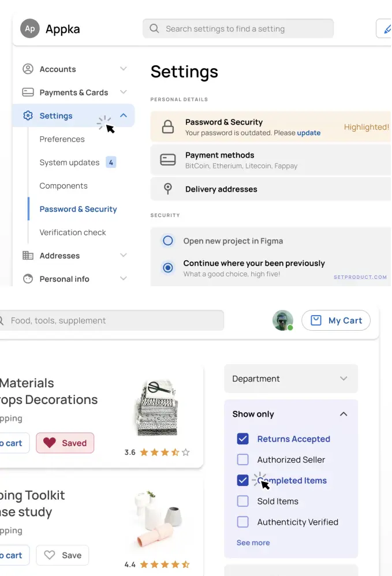The width and height of the screenshot is (392, 576).
Task: Click the heart icon on the Save button
Action: pos(50,555)
